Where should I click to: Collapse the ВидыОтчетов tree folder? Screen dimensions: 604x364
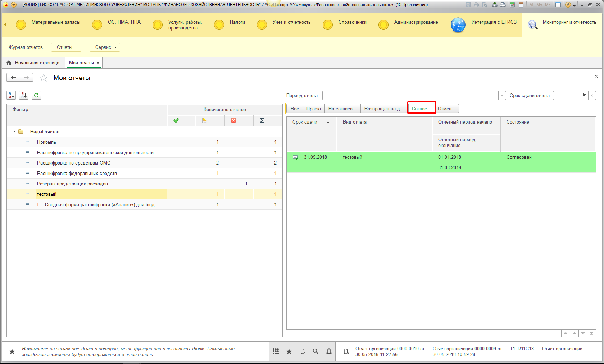coord(15,132)
